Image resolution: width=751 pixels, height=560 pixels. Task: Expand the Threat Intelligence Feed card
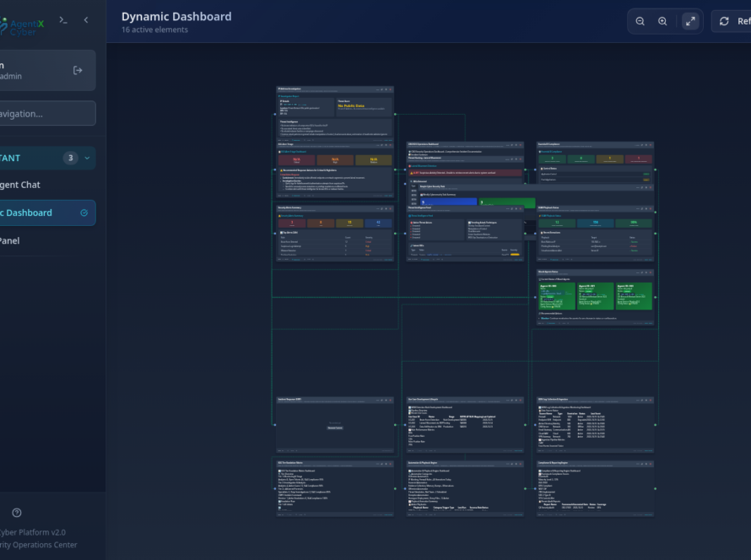(512, 208)
